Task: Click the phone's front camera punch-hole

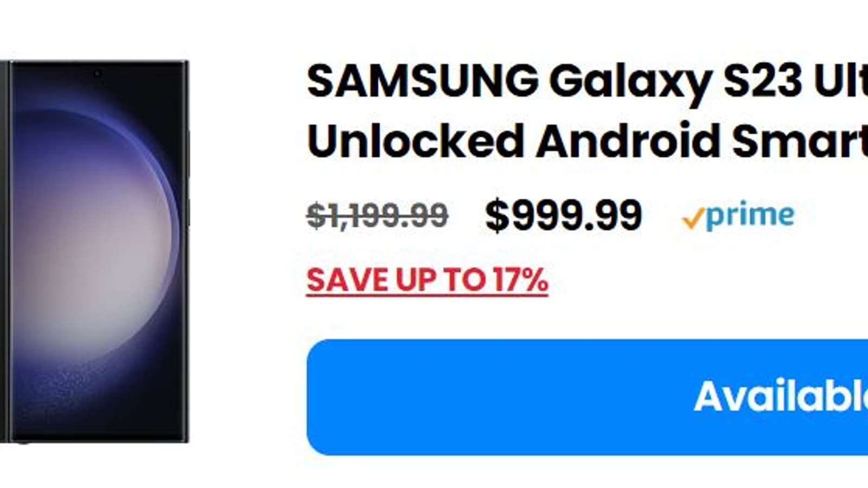Action: click(98, 73)
